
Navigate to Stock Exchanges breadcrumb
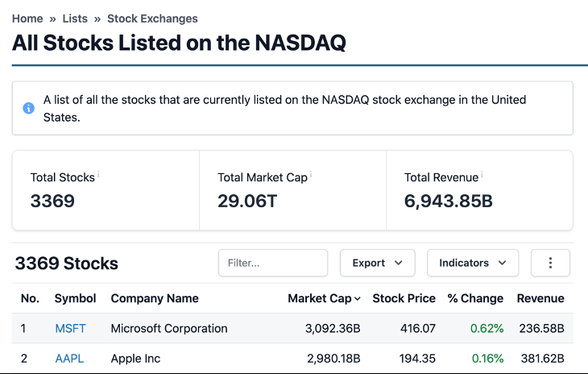[152, 19]
